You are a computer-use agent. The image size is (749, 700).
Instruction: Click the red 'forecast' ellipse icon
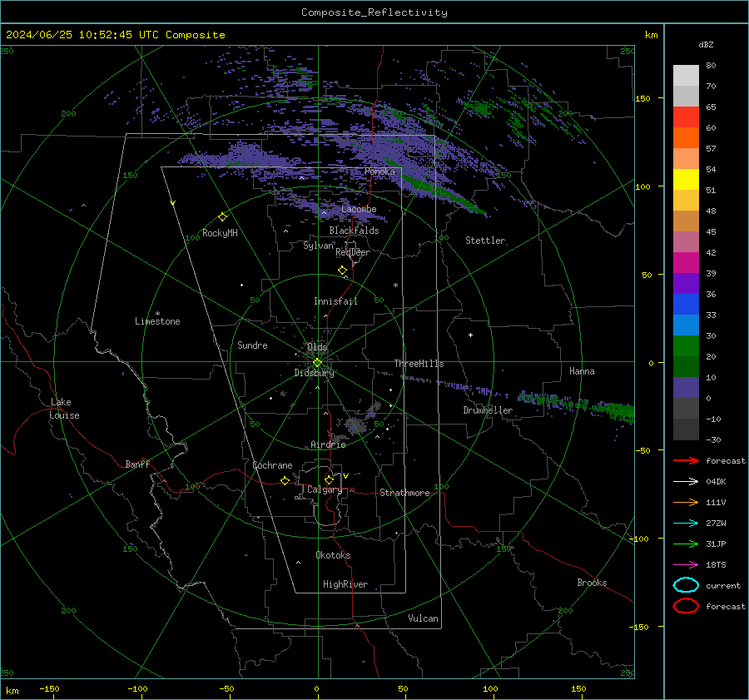(x=686, y=606)
